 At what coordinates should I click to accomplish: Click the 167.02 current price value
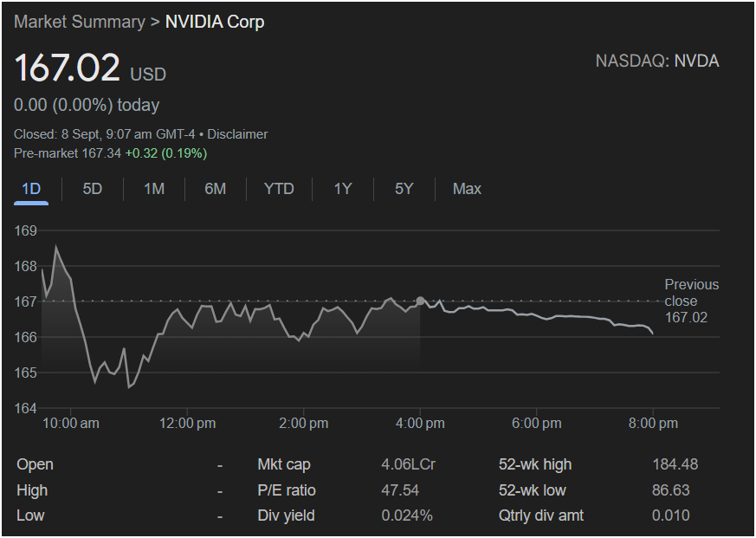67,68
